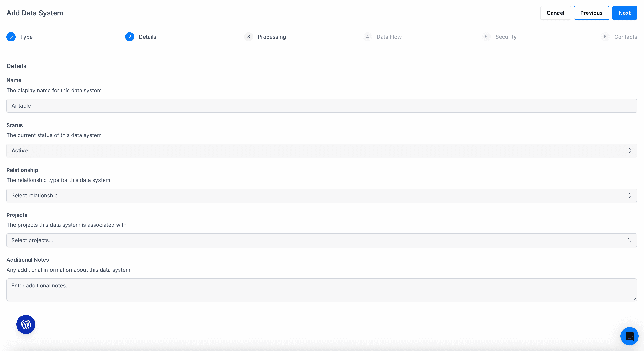Click the step 4 Data Flow number icon
This screenshot has width=644, height=351.
pyautogui.click(x=367, y=37)
